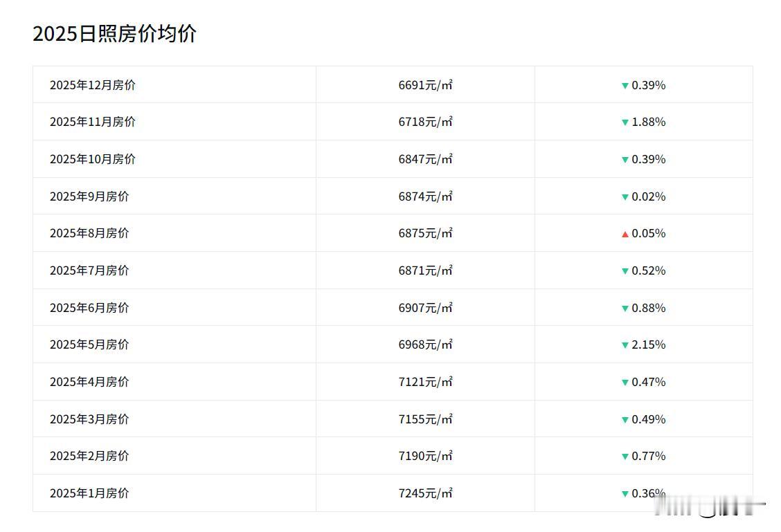Click the green down arrow for December 2025
This screenshot has height=532, width=781.
pos(625,86)
